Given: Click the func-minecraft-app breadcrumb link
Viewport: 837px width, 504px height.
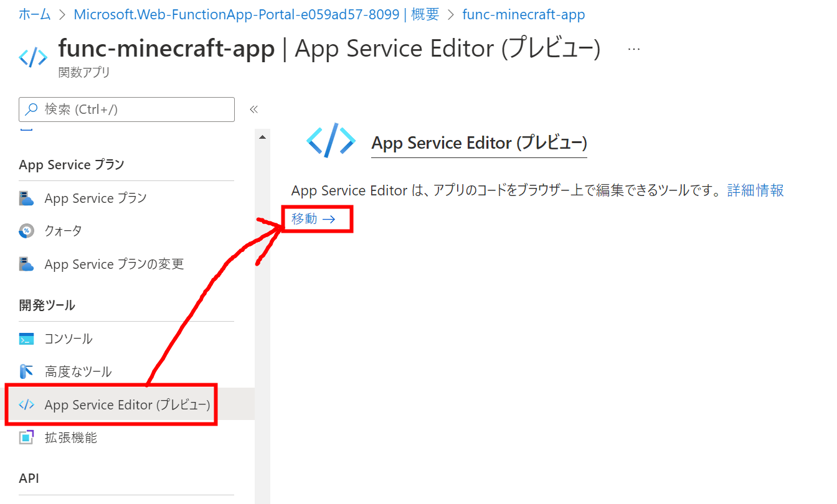Looking at the screenshot, I should (524, 14).
